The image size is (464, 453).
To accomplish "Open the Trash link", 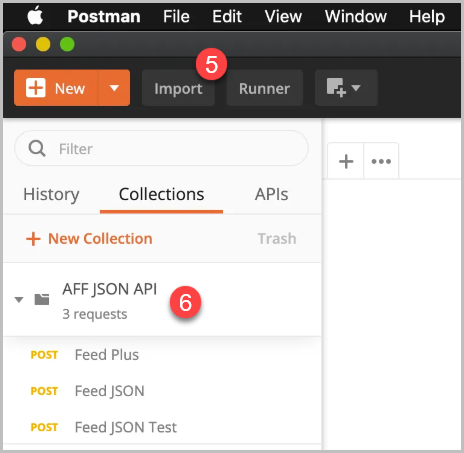I will click(277, 239).
